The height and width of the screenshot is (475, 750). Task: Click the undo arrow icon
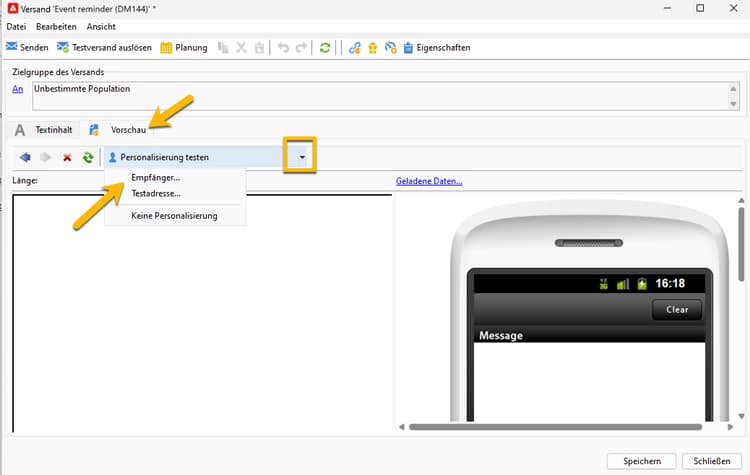pyautogui.click(x=283, y=47)
